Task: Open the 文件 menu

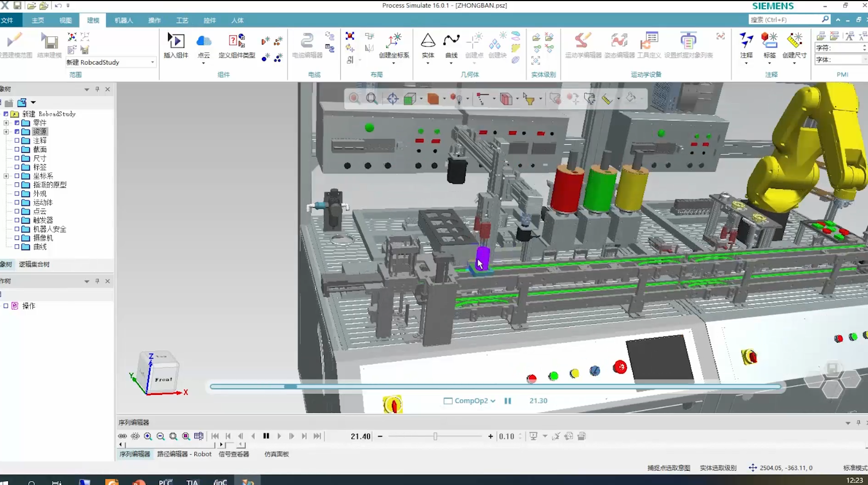Action: tap(8, 20)
